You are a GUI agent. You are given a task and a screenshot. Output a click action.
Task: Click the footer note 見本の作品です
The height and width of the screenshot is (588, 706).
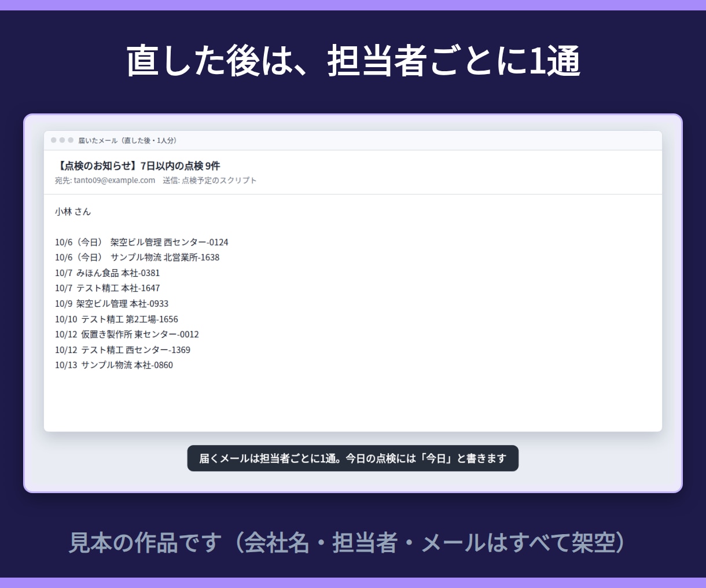tap(145, 543)
